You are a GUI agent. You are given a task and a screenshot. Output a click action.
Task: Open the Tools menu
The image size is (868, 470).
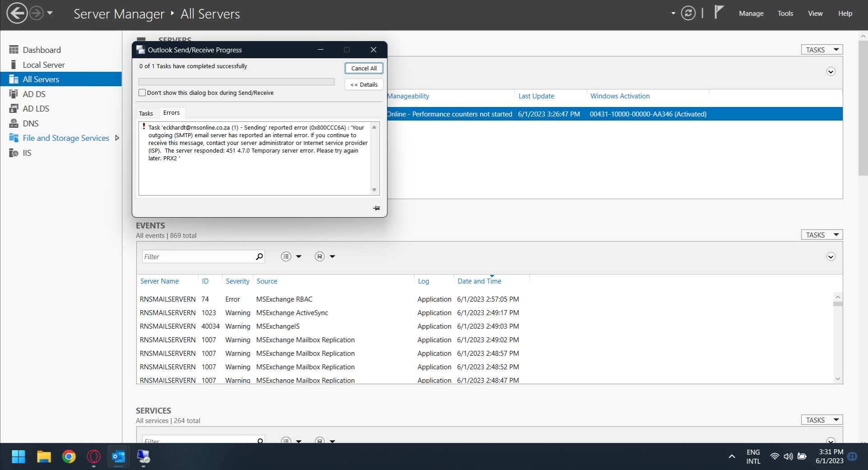pyautogui.click(x=785, y=14)
